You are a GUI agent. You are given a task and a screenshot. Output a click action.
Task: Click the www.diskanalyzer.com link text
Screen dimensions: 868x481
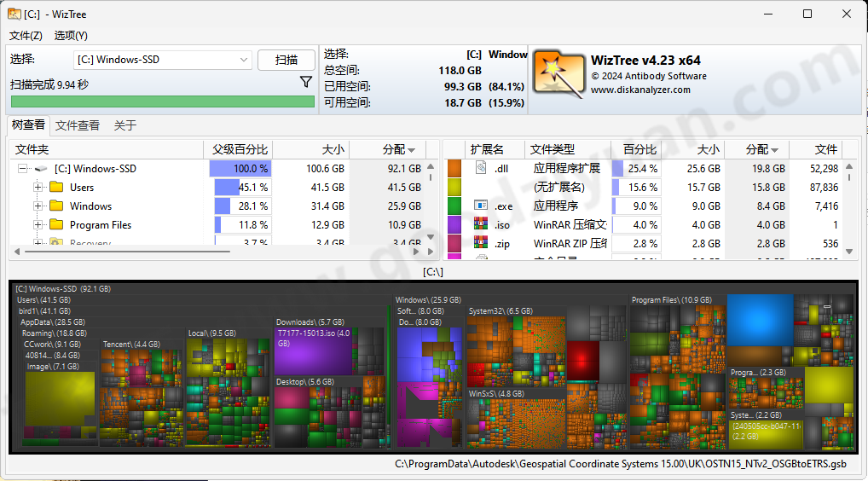[640, 90]
